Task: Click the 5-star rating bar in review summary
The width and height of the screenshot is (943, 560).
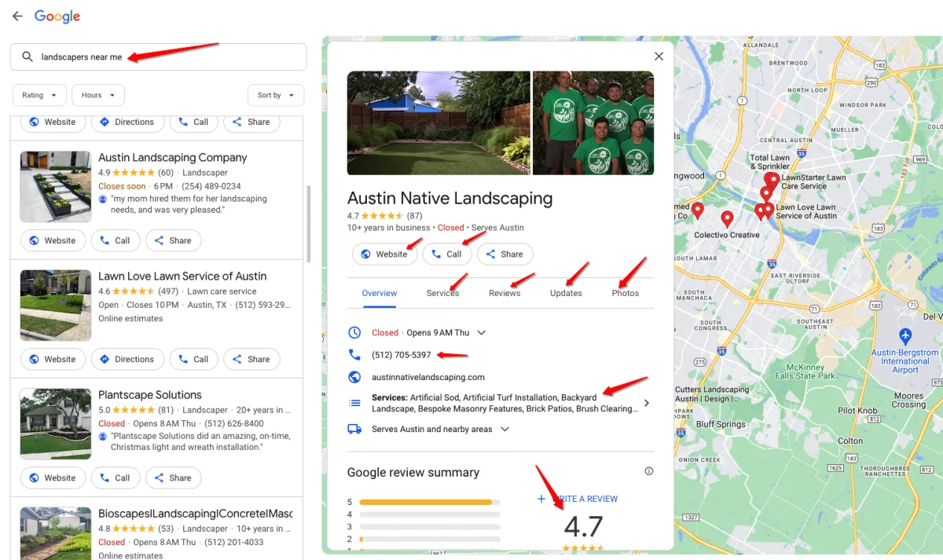Action: (430, 502)
